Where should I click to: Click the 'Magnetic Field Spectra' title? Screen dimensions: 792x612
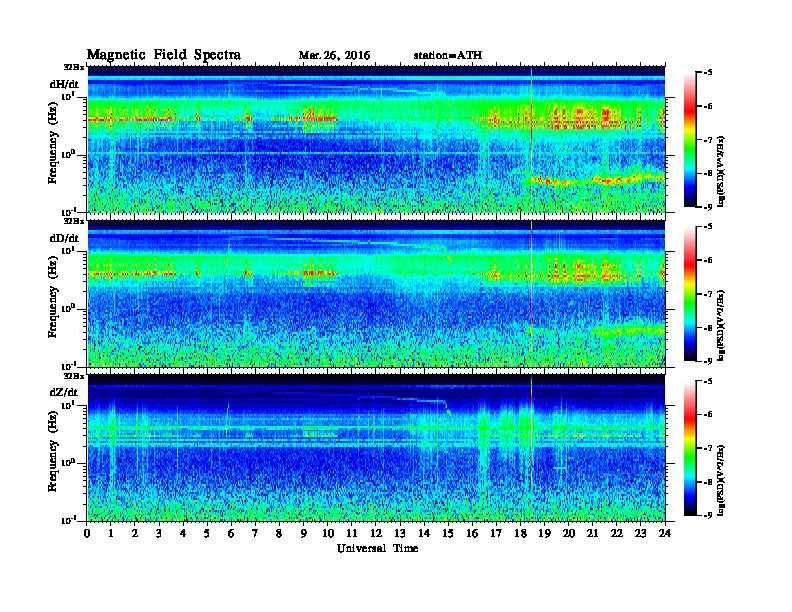click(164, 55)
